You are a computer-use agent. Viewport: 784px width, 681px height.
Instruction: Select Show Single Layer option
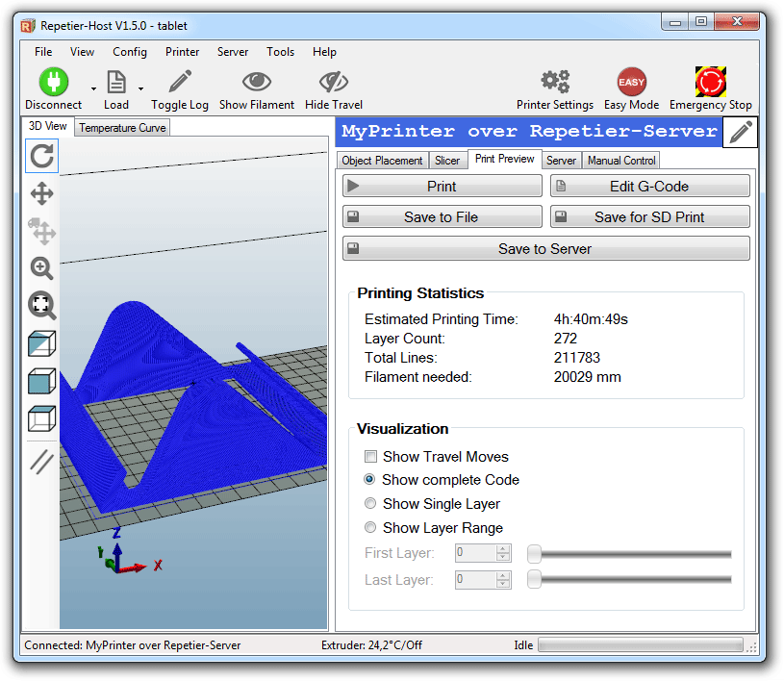[370, 504]
